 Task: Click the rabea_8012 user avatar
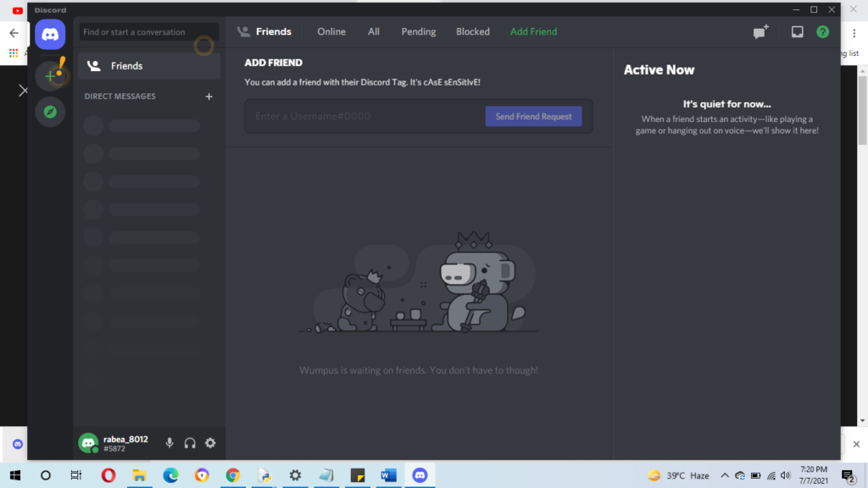point(88,442)
